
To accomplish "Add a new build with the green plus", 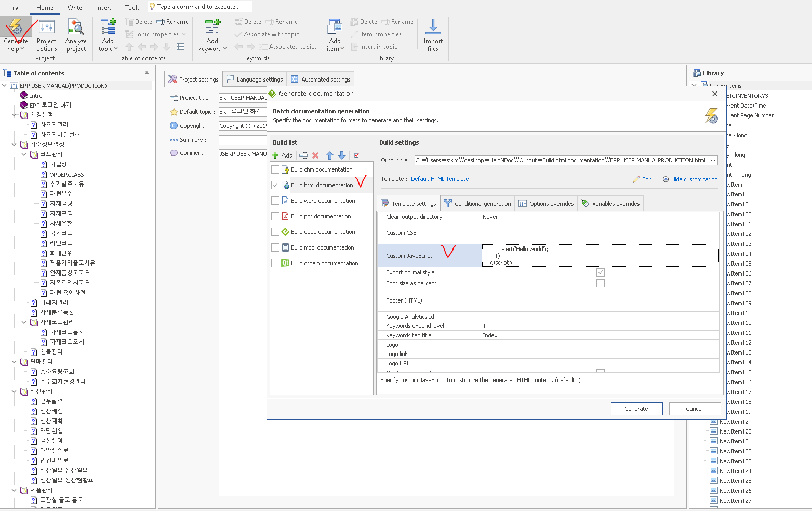I will point(275,155).
